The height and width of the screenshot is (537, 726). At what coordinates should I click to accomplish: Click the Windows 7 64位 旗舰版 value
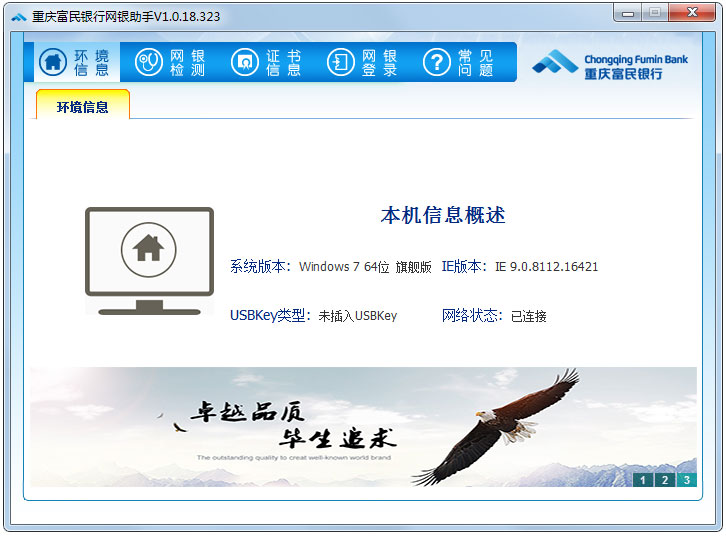(x=365, y=267)
